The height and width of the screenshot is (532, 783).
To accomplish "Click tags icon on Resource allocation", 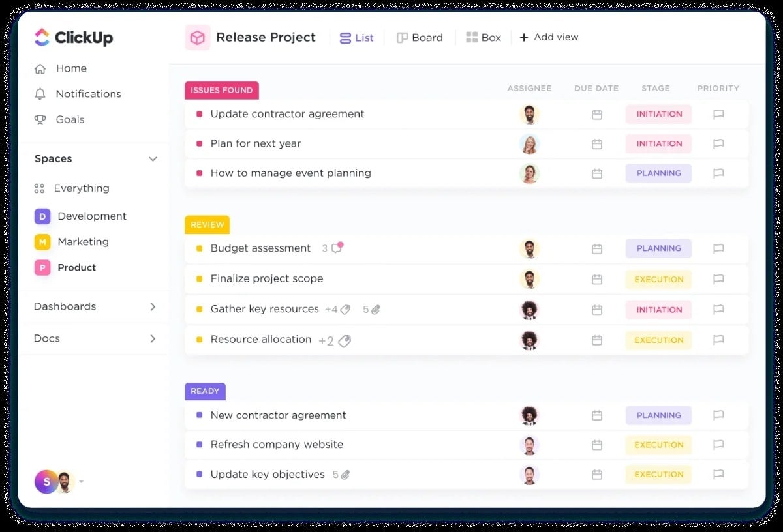I will pyautogui.click(x=345, y=341).
